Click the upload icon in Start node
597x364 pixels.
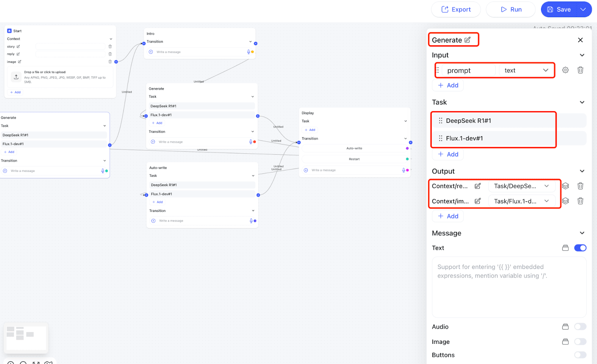(x=16, y=77)
